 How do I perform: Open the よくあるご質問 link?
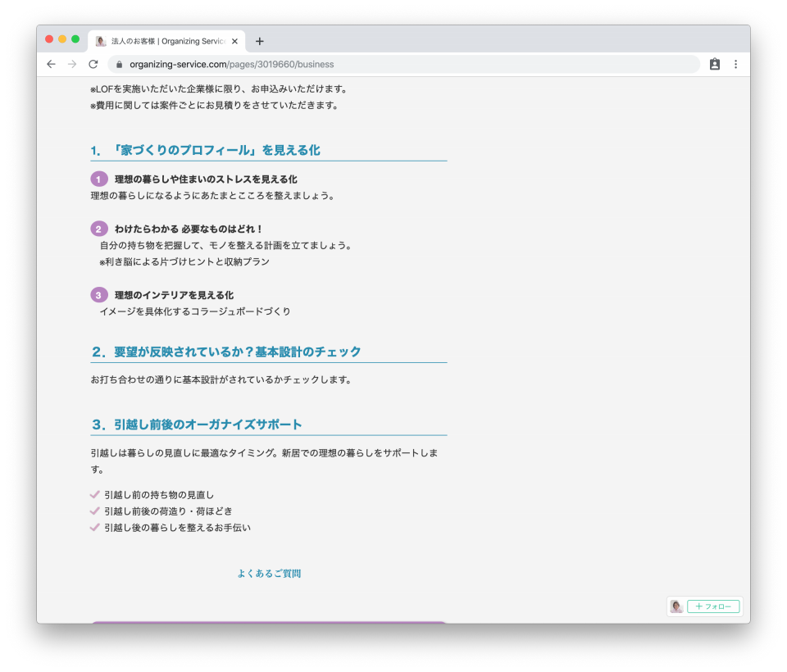[269, 573]
